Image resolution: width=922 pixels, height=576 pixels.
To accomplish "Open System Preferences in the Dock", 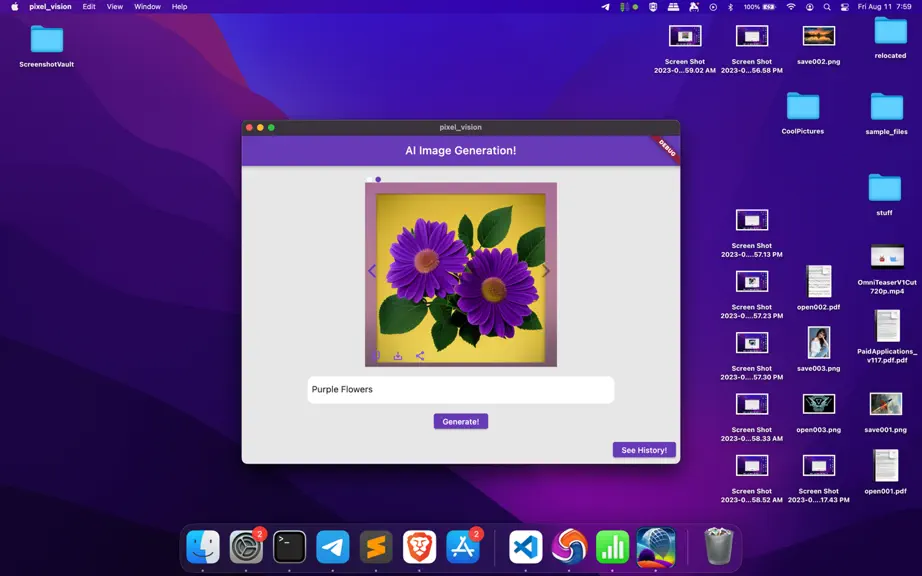I will pos(246,547).
